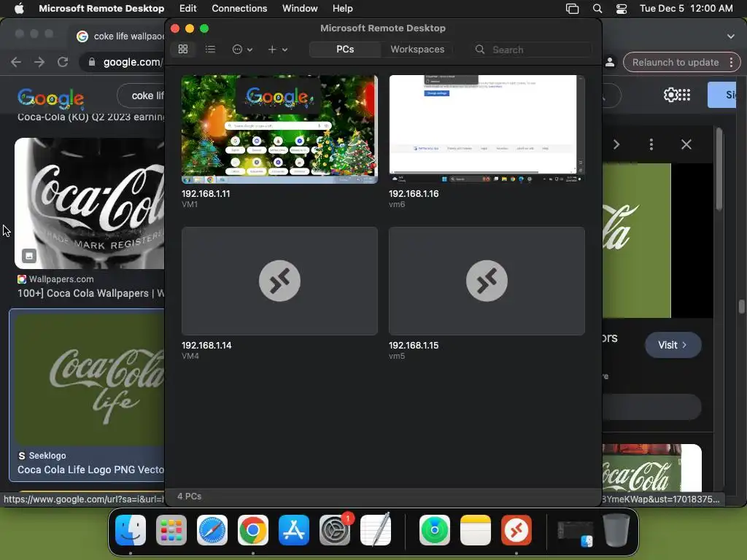Image resolution: width=747 pixels, height=560 pixels.
Task: Open the Coca-Cola black wallpaper image result
Action: coord(90,203)
